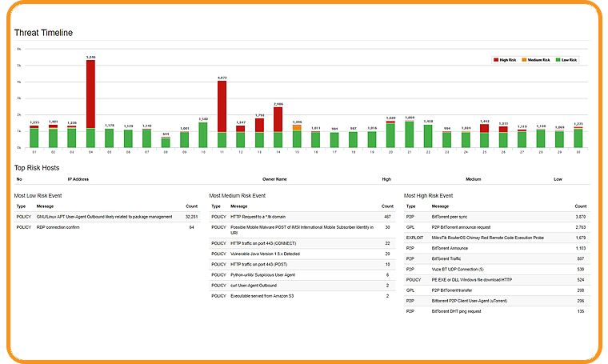Click the shortest bar on day 08
The image size is (608, 364).
click(x=166, y=142)
